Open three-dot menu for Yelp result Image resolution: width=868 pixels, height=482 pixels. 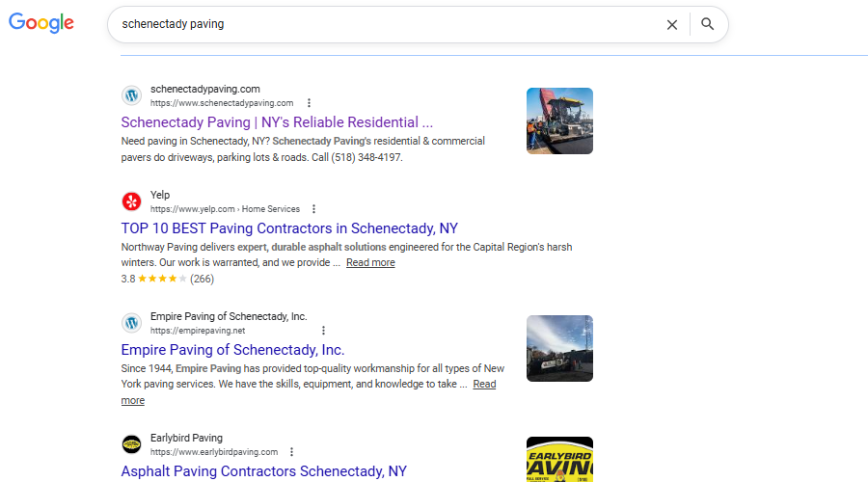tap(313, 209)
